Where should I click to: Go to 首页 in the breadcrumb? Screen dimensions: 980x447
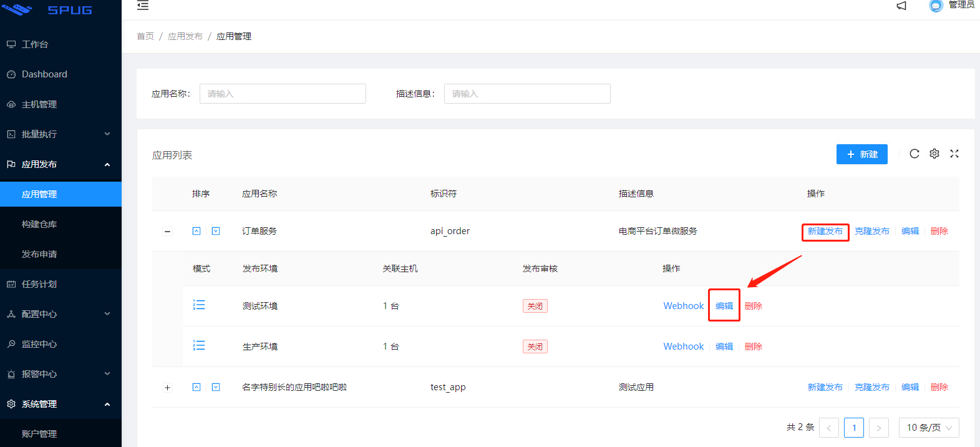click(x=145, y=36)
